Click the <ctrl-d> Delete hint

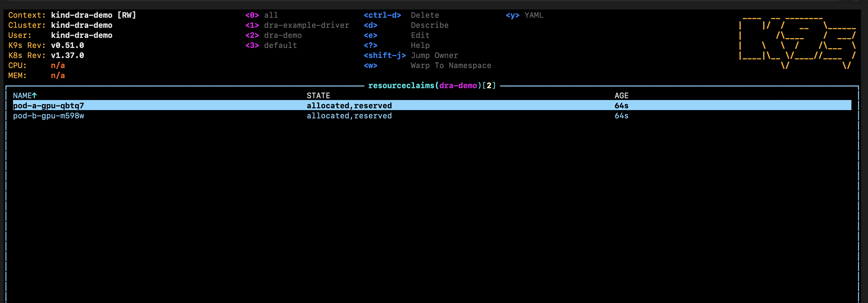[x=401, y=15]
